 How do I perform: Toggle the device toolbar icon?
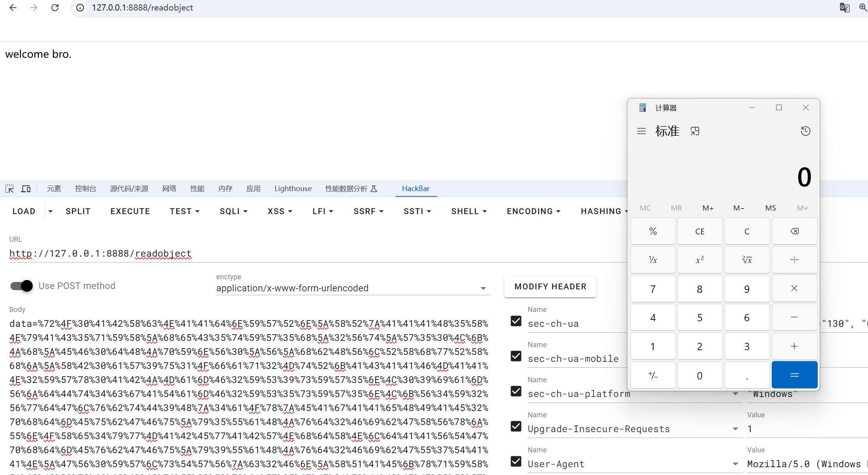(26, 189)
